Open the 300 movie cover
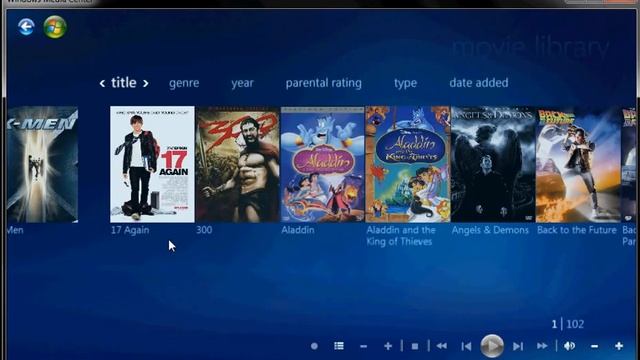640x360 pixels. 238,164
